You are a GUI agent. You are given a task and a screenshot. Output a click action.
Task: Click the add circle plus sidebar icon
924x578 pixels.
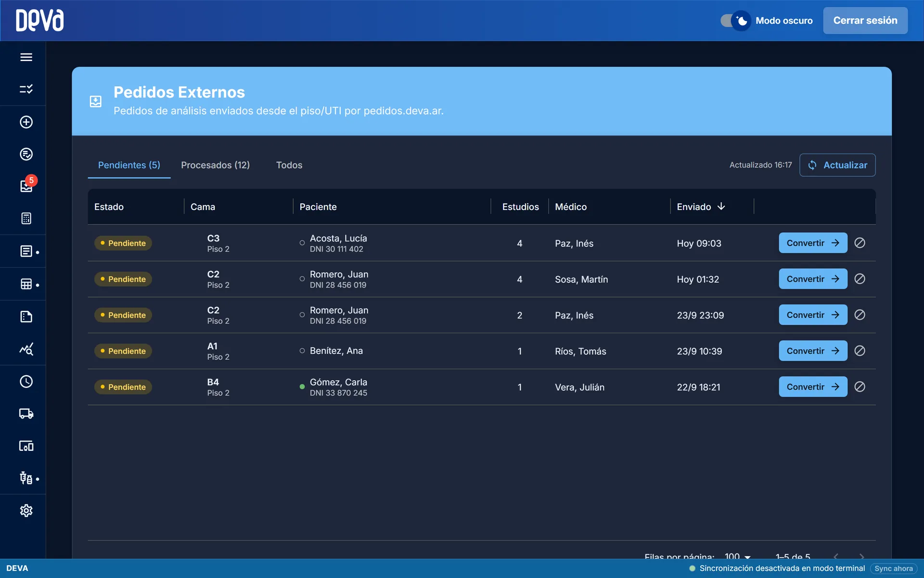[26, 122]
